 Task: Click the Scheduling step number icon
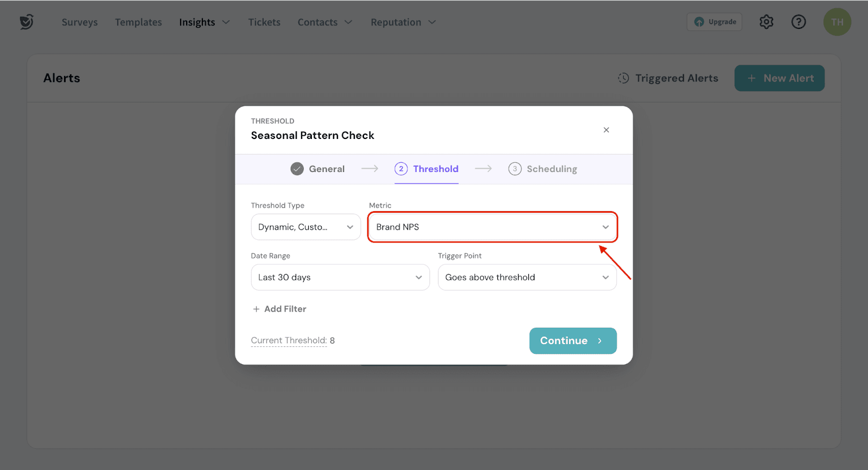point(514,169)
